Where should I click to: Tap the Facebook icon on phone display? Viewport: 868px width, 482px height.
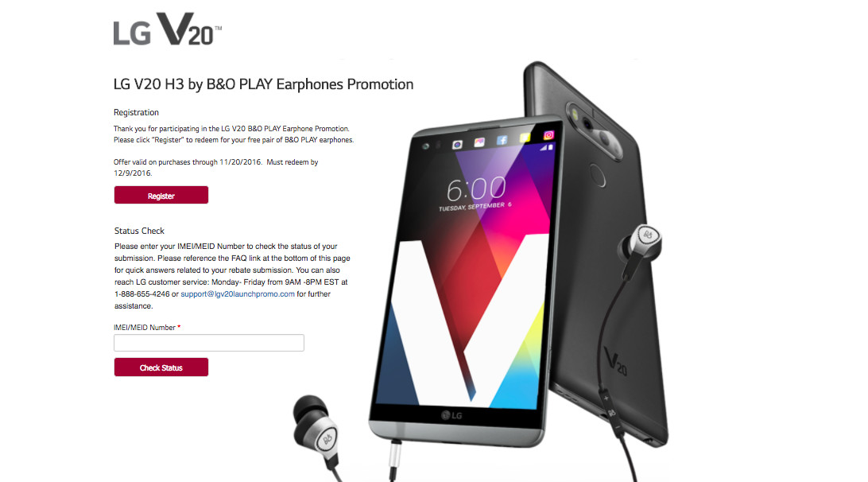coord(502,140)
